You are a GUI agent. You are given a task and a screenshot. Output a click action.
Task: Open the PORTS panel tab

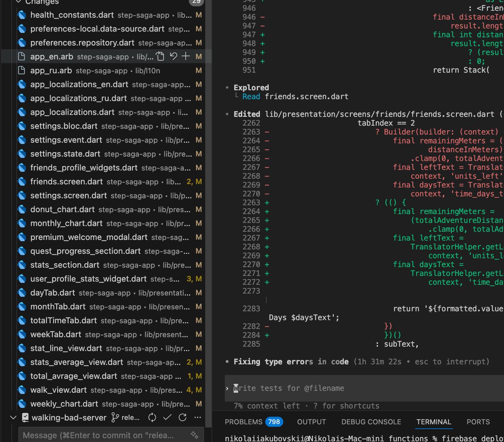[x=478, y=422]
